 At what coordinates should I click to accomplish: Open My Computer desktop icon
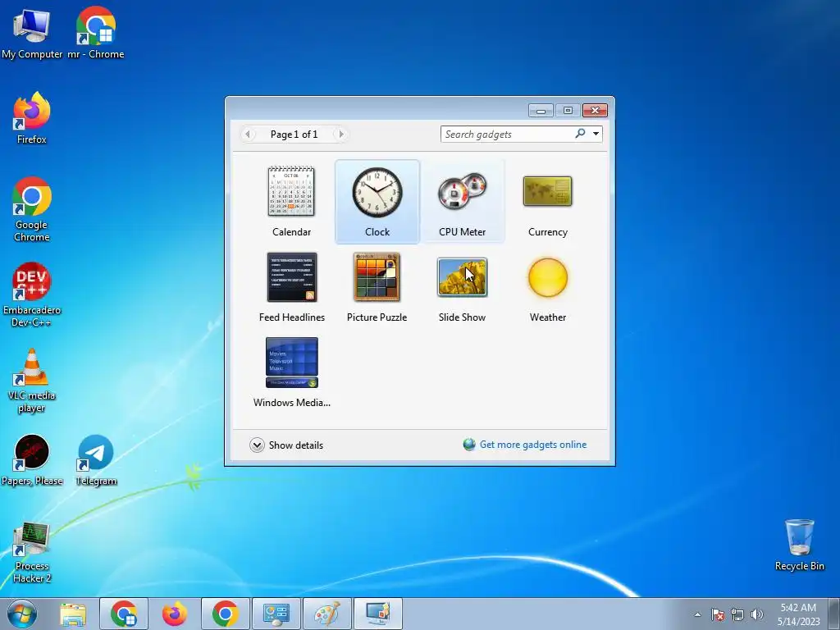click(x=32, y=33)
